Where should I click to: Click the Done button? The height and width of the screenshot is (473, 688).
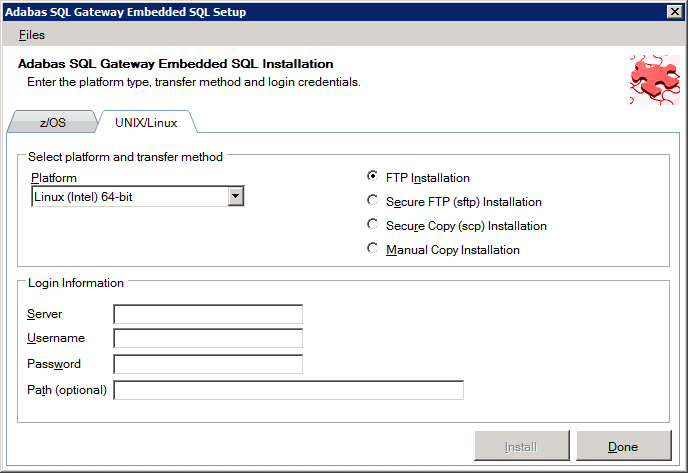click(624, 446)
